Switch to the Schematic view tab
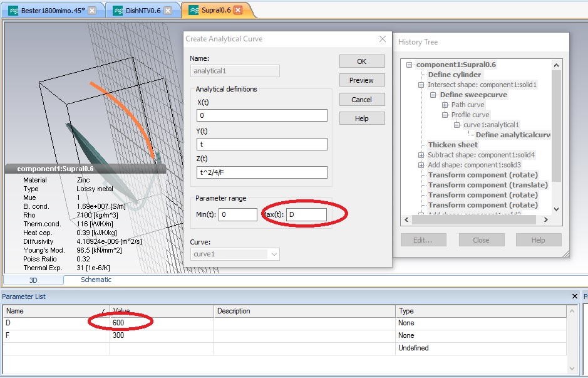 [x=96, y=280]
